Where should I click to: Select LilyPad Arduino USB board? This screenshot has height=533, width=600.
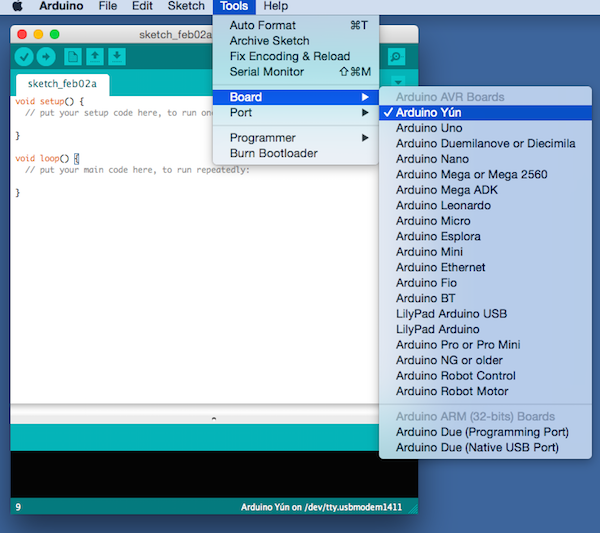485,314
